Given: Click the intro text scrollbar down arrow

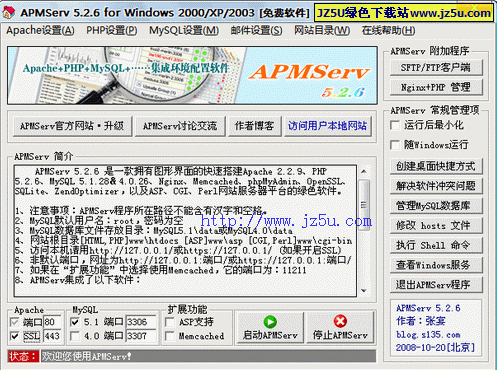Looking at the screenshot, I should pyautogui.click(x=364, y=291).
